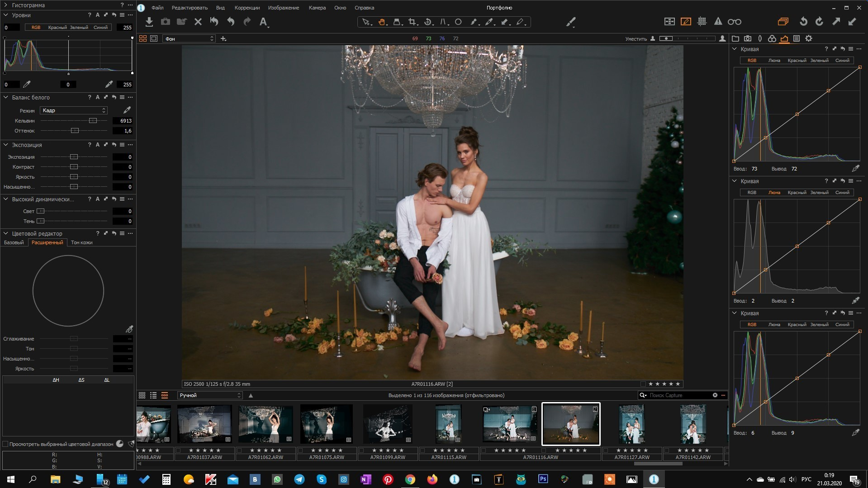Click the Import images download icon
Image resolution: width=868 pixels, height=488 pixels.
[149, 22]
